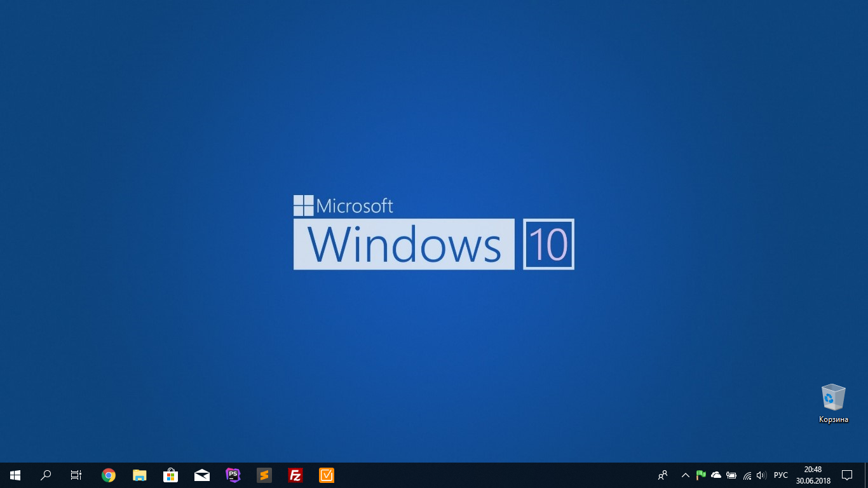Launch PhpStorm from the taskbar
The height and width of the screenshot is (488, 868).
233,475
